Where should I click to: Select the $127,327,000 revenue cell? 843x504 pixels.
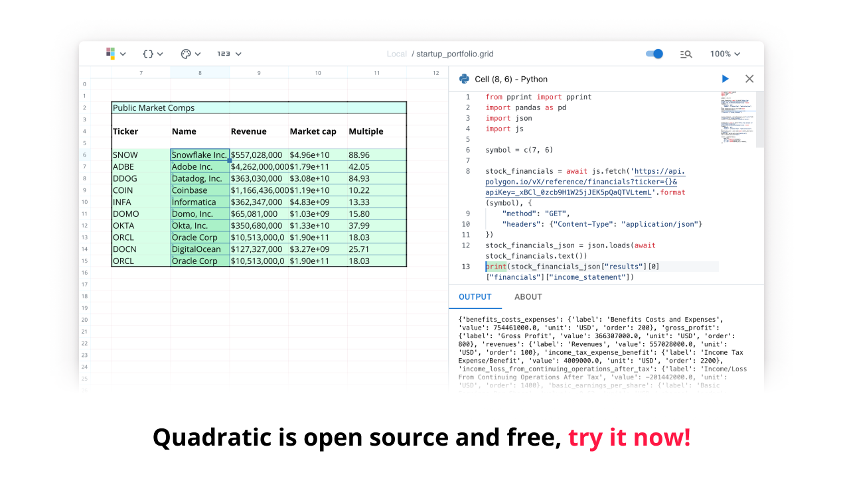click(x=259, y=249)
